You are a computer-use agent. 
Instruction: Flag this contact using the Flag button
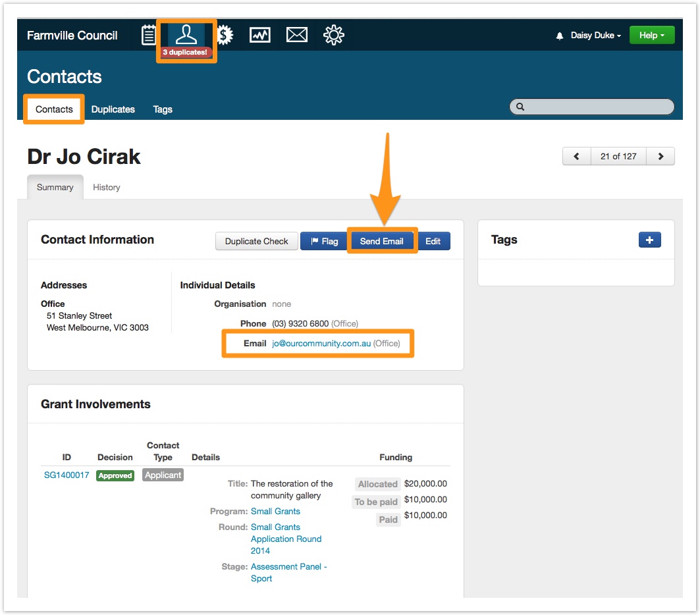coord(324,242)
